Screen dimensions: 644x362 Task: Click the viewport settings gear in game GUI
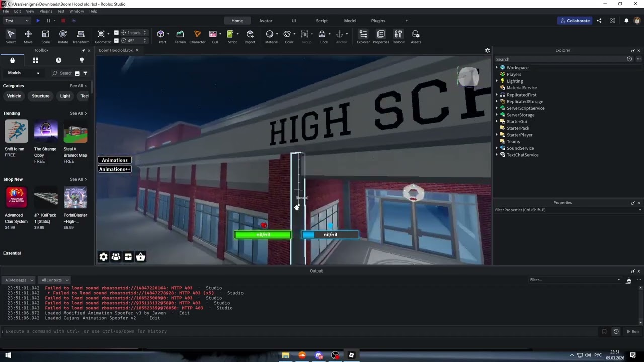pos(103,257)
